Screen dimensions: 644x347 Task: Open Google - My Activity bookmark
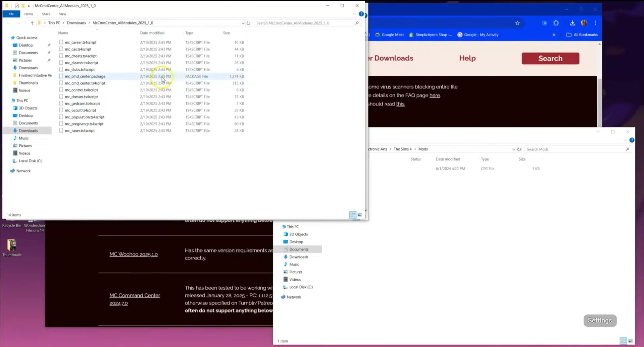click(478, 35)
